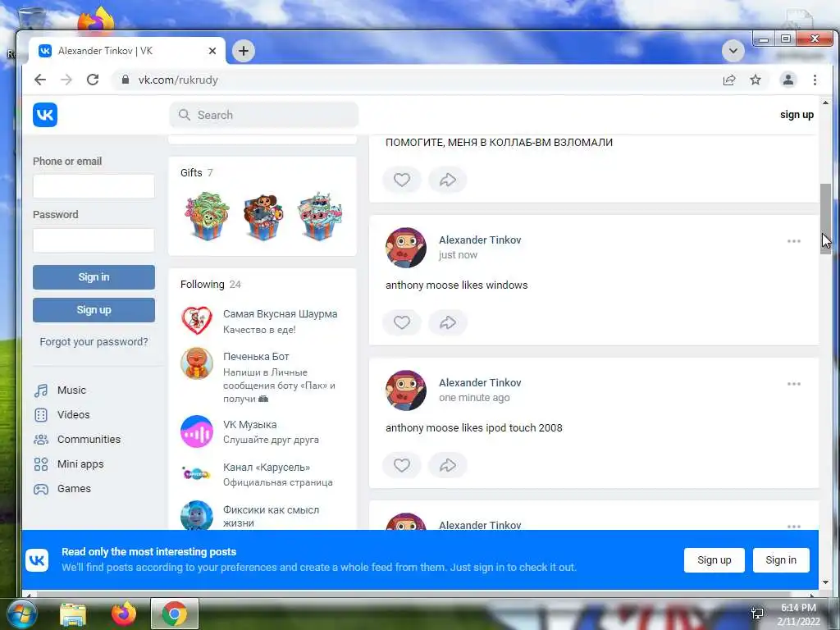
Task: Click the taskbar clock showing 6:14 PM
Action: point(798,614)
